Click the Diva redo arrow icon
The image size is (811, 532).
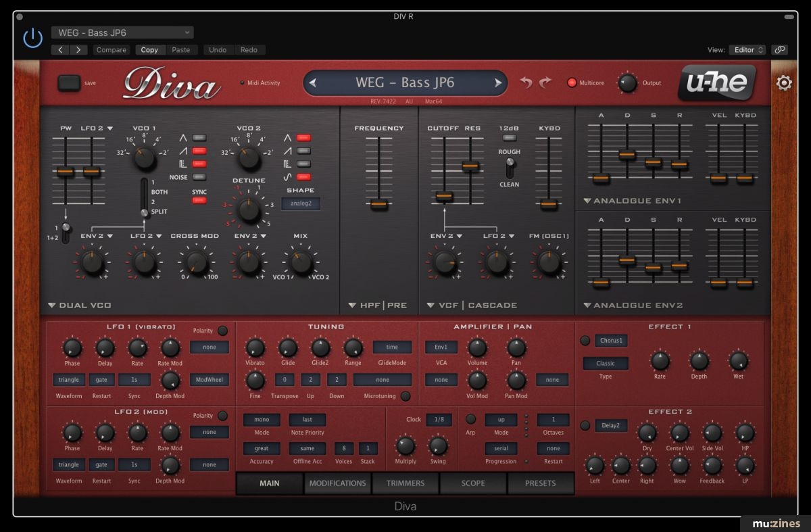tap(545, 82)
